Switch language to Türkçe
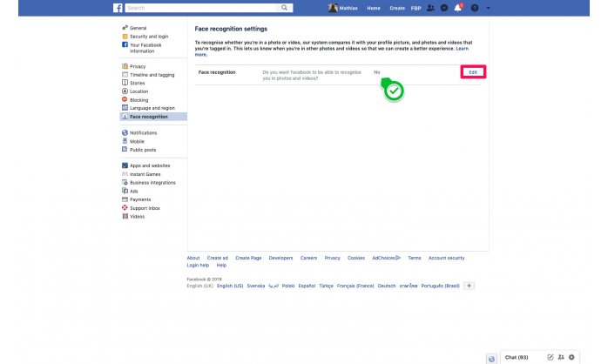Screen dimensions: 608x364 pos(326,286)
